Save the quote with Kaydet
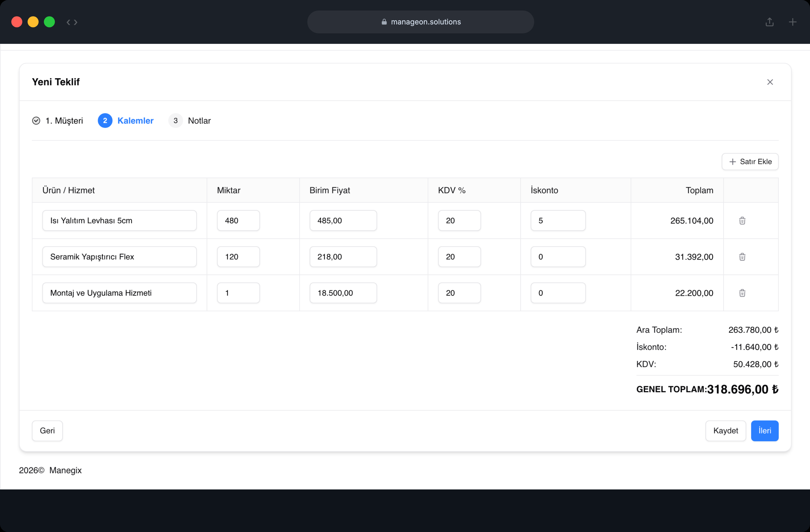 pyautogui.click(x=725, y=431)
